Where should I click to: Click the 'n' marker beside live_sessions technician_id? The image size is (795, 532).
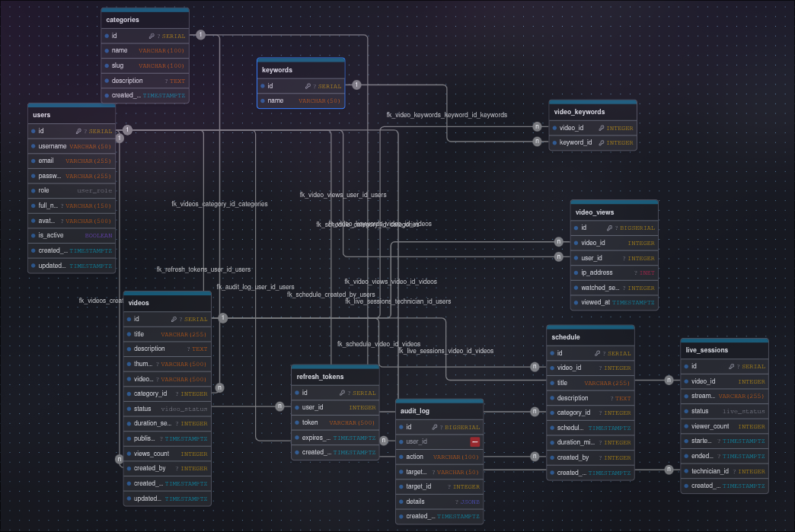tap(669, 470)
